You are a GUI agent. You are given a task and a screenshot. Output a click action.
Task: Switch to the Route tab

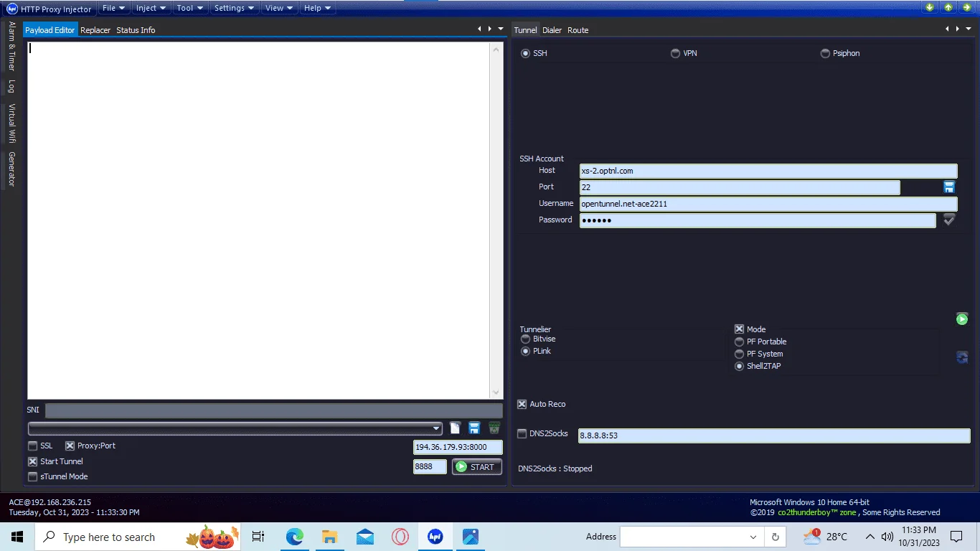[x=578, y=30]
